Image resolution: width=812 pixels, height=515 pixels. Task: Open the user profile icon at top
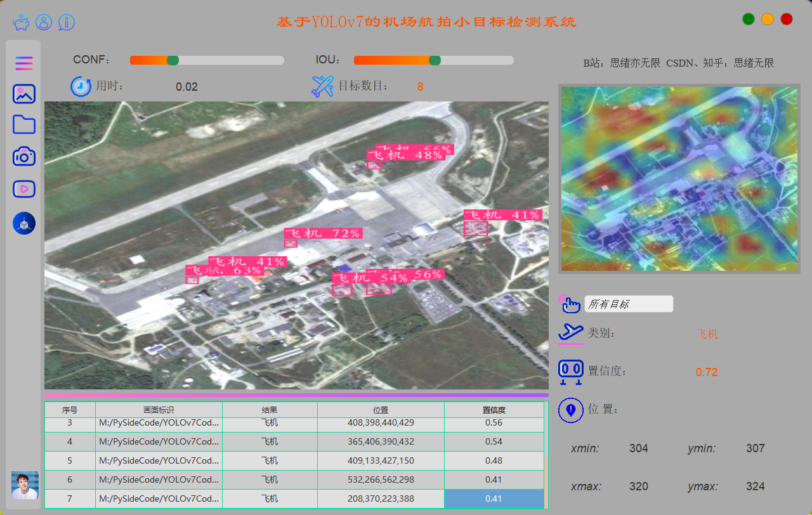tap(44, 23)
